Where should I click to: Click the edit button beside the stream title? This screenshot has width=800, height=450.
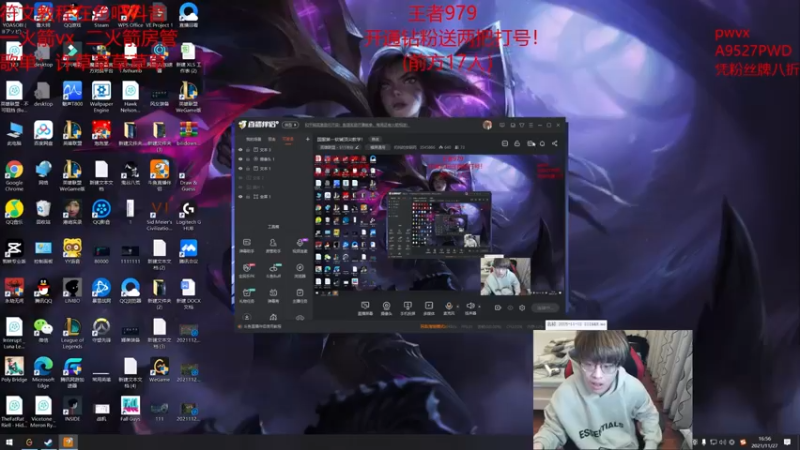coord(376,139)
